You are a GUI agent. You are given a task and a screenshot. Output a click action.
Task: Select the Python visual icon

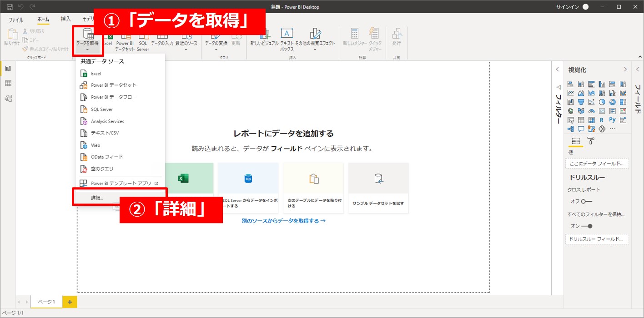click(612, 120)
